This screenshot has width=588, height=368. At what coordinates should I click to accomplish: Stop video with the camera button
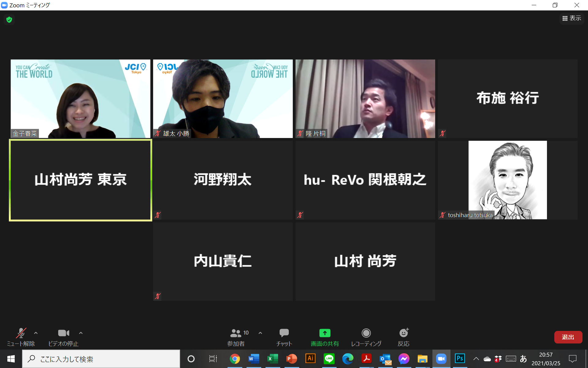point(63,337)
